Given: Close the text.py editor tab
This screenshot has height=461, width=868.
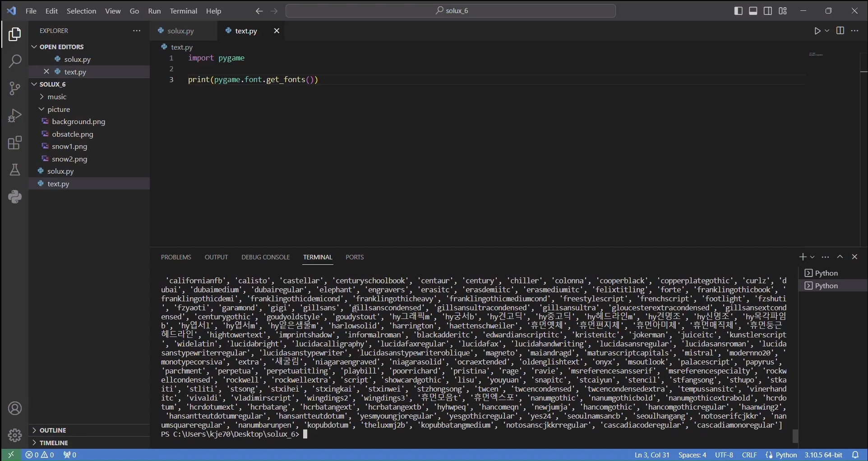Looking at the screenshot, I should click(277, 31).
